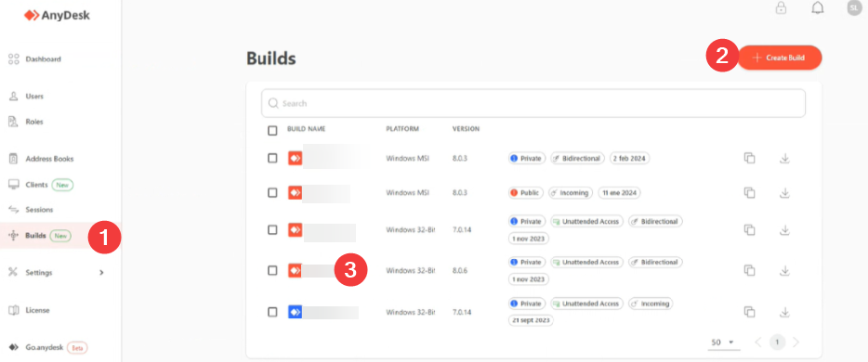Image resolution: width=868 pixels, height=362 pixels.
Task: Click the user avatar icon SL
Action: click(x=854, y=7)
